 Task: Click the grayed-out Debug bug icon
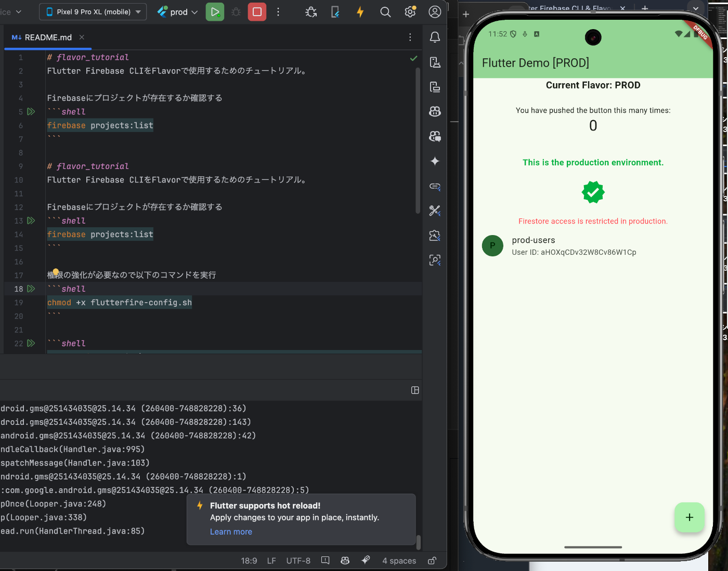click(x=236, y=12)
